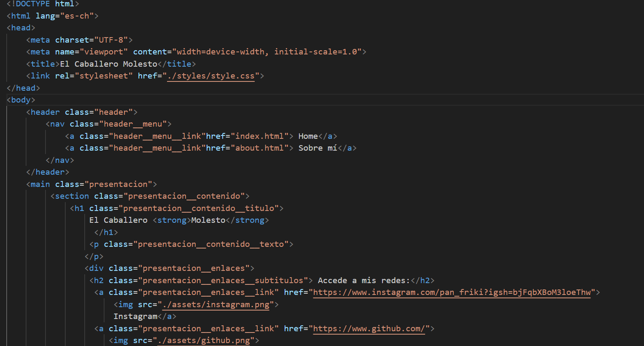Click the closing nav tag
This screenshot has height=346, width=644.
tap(60, 160)
